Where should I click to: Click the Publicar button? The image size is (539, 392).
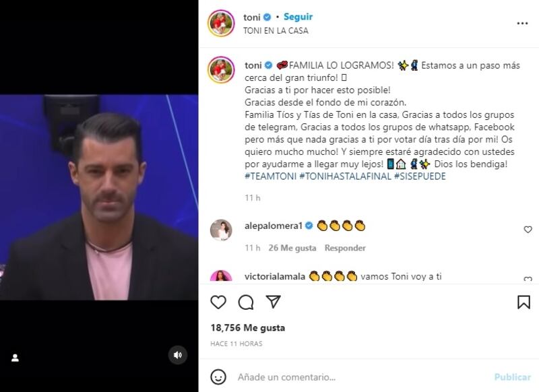coord(513,377)
